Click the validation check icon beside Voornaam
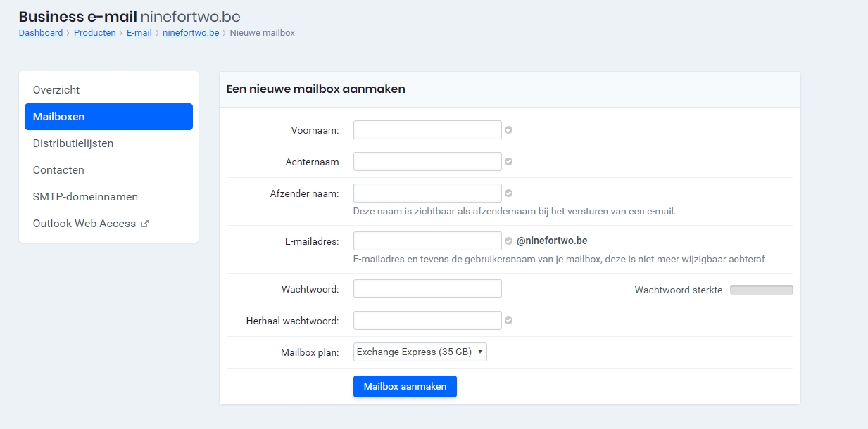Viewport: 868px width, 429px height. (x=508, y=130)
